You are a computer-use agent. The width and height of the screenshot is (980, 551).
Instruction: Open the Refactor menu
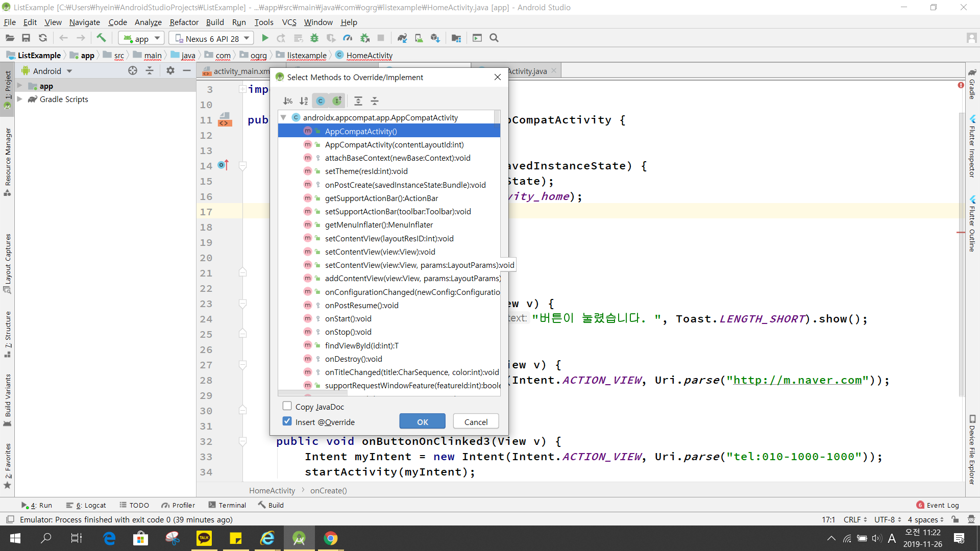point(184,22)
